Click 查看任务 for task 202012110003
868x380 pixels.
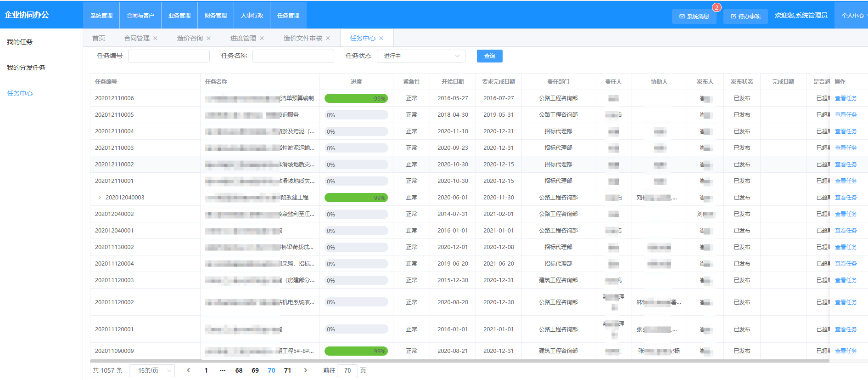pos(846,148)
